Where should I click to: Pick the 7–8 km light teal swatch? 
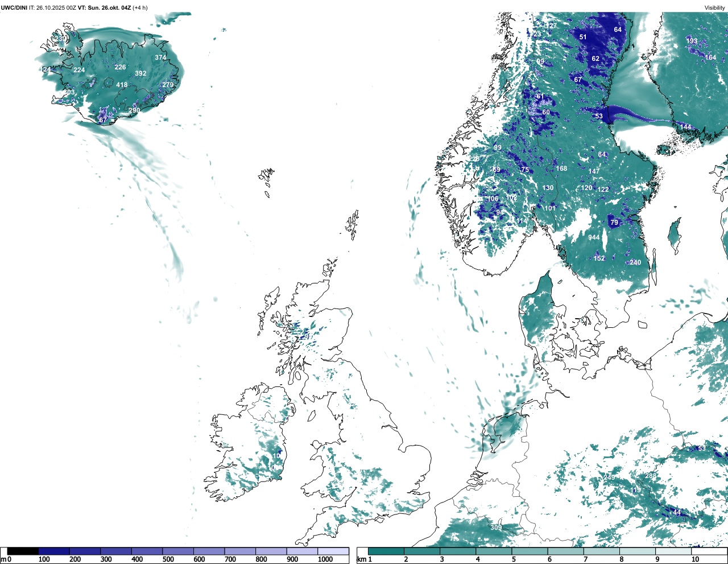pyautogui.click(x=602, y=551)
